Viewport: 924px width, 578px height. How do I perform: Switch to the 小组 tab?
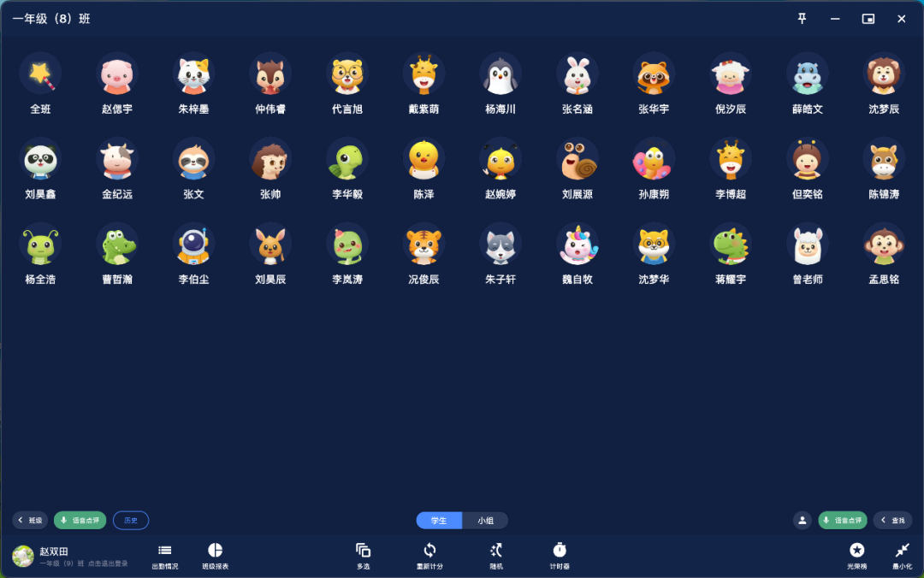point(485,520)
